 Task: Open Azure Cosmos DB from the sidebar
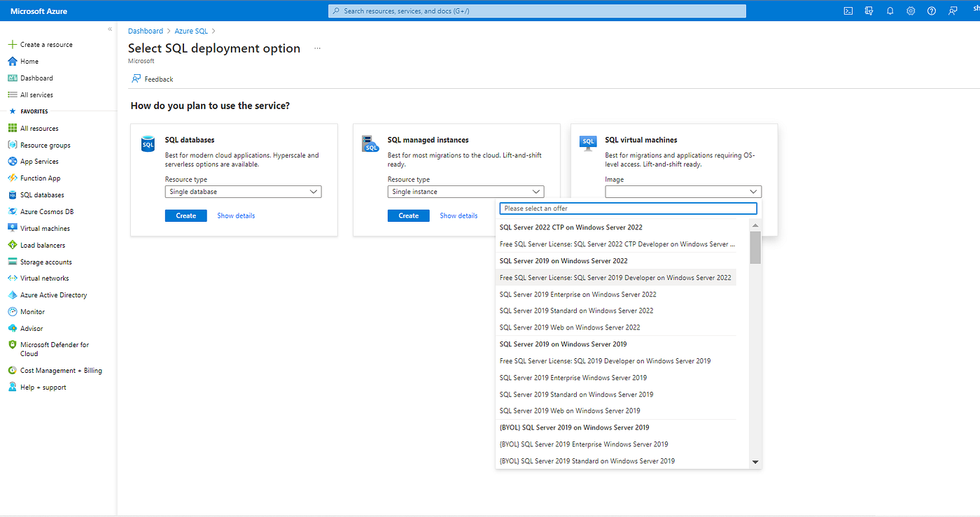click(x=45, y=211)
